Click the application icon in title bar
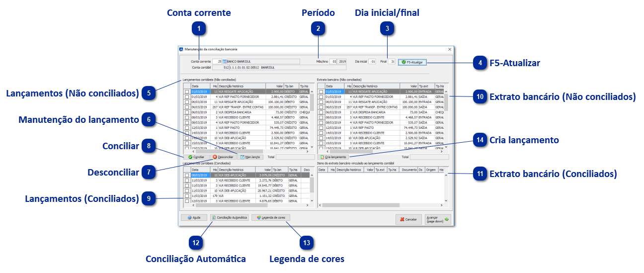This screenshot has width=644, height=273. click(181, 49)
